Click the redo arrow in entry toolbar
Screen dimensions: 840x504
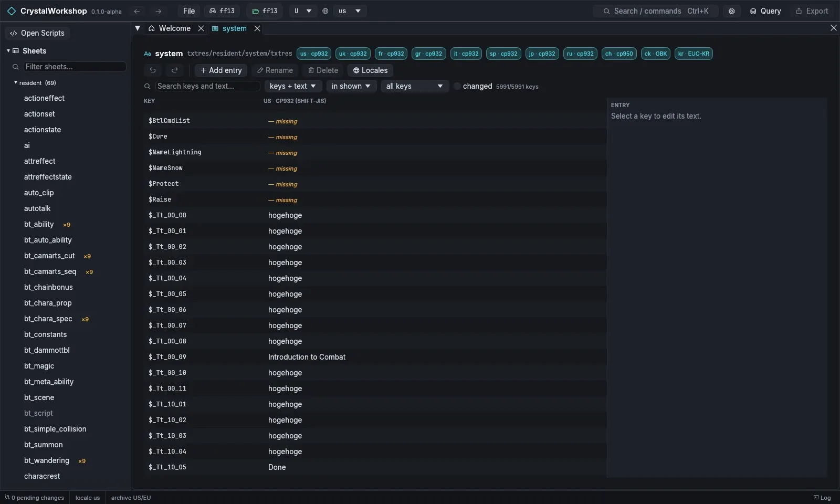tap(175, 70)
